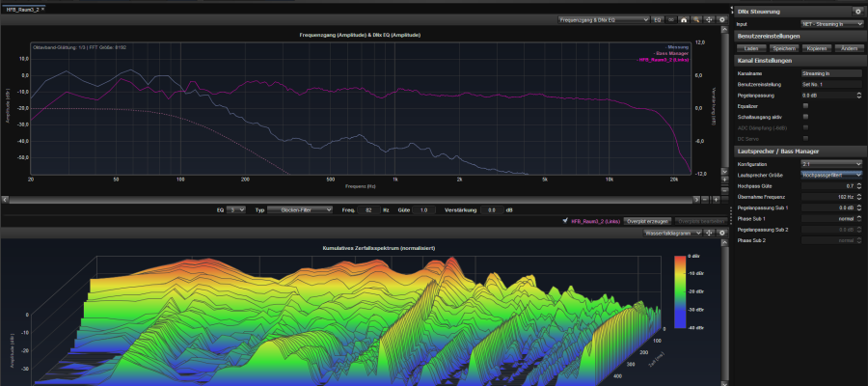Click the Bass Manager legend entry

[x=671, y=53]
